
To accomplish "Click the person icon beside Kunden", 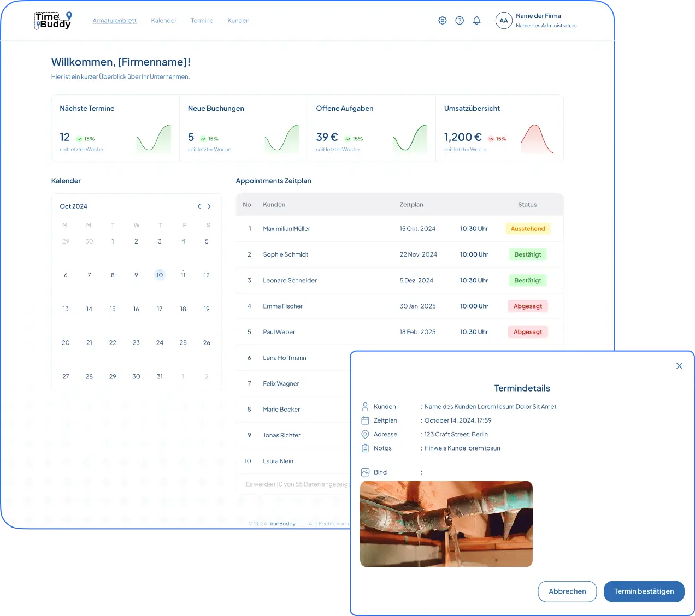I will tap(365, 407).
